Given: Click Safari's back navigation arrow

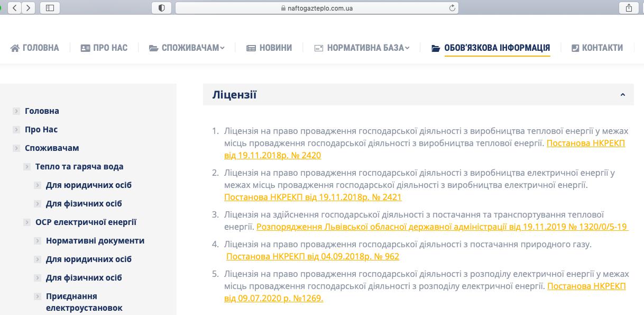Looking at the screenshot, I should [15, 8].
